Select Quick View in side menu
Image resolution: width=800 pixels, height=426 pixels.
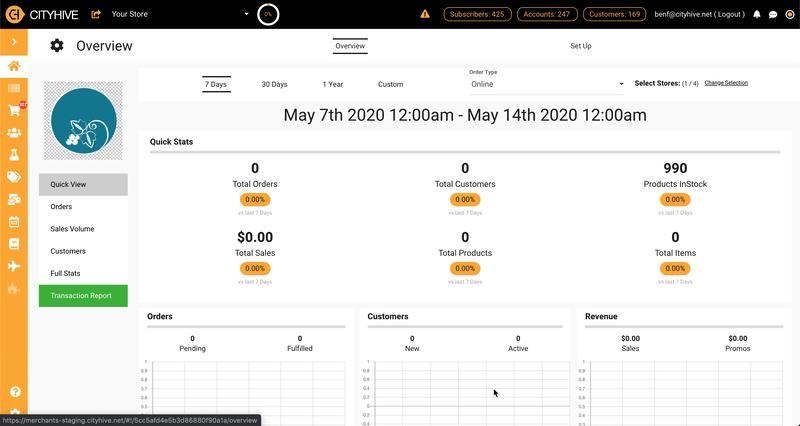[x=83, y=184]
